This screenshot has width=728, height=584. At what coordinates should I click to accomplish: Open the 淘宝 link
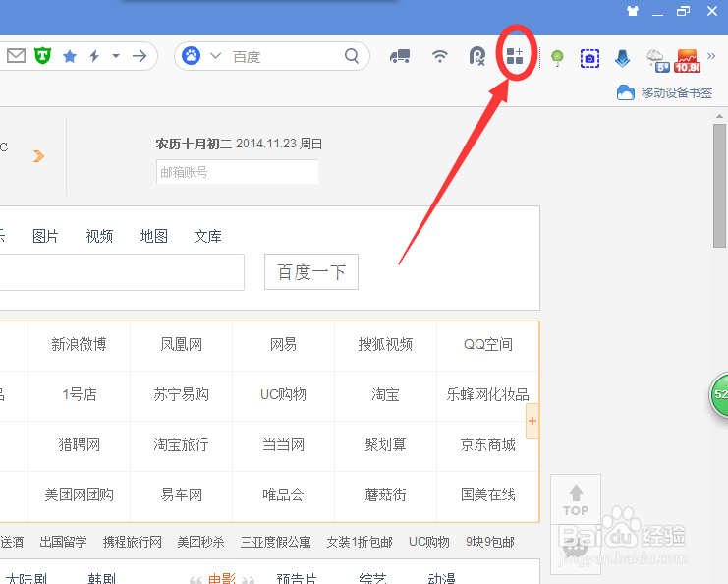tap(385, 394)
